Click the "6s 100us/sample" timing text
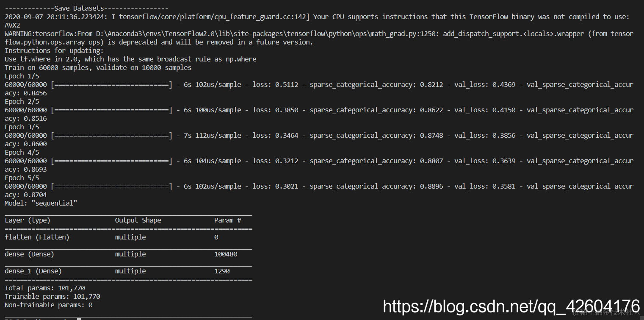644x320 pixels. tap(212, 110)
